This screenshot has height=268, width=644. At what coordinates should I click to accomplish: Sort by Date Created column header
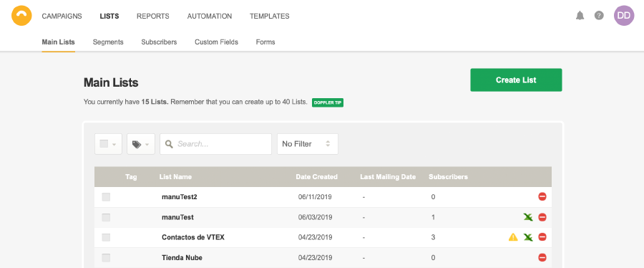click(317, 177)
